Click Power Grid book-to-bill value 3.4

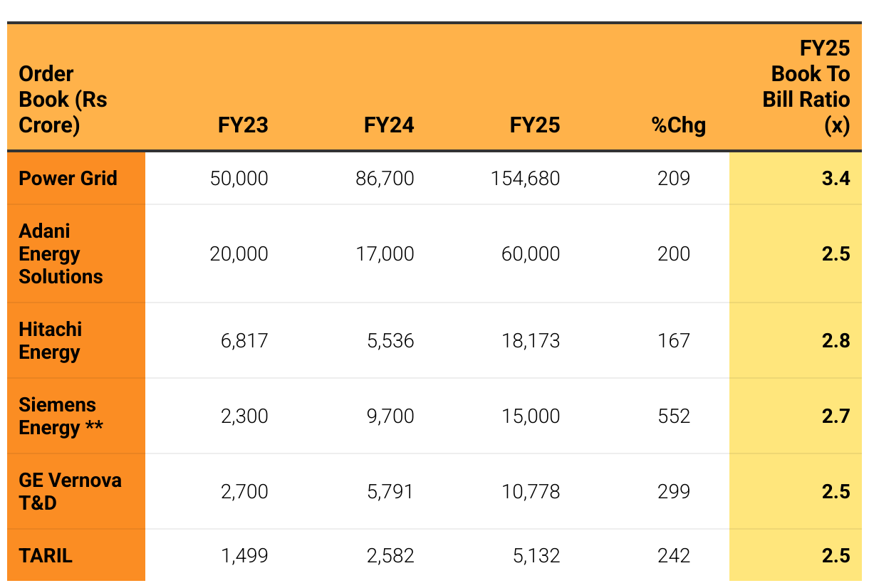[x=836, y=178]
